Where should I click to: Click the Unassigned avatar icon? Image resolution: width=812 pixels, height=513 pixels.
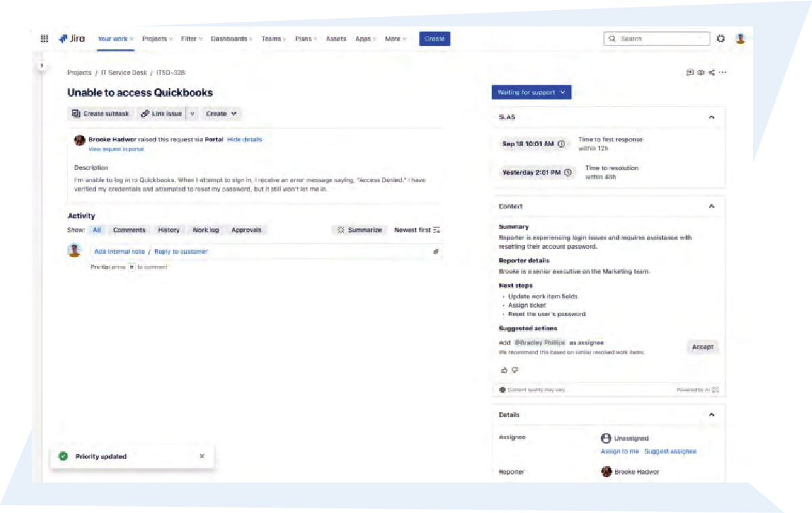pos(606,439)
